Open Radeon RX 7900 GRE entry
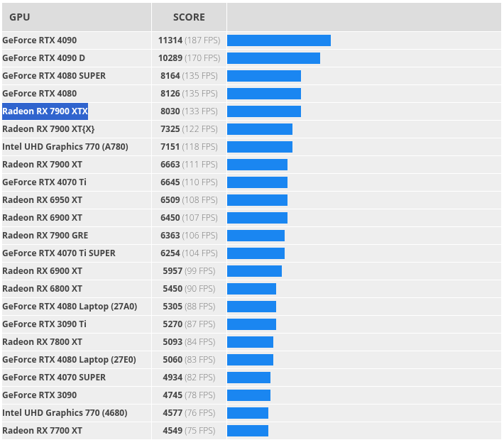The image size is (504, 440). (45, 236)
